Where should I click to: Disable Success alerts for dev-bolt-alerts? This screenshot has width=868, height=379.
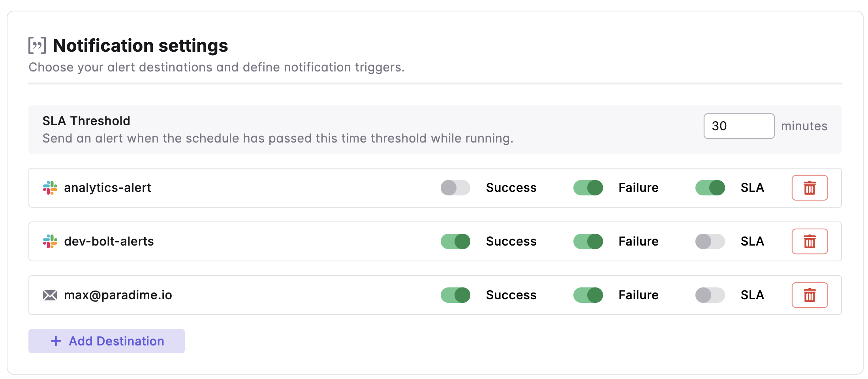click(x=455, y=242)
